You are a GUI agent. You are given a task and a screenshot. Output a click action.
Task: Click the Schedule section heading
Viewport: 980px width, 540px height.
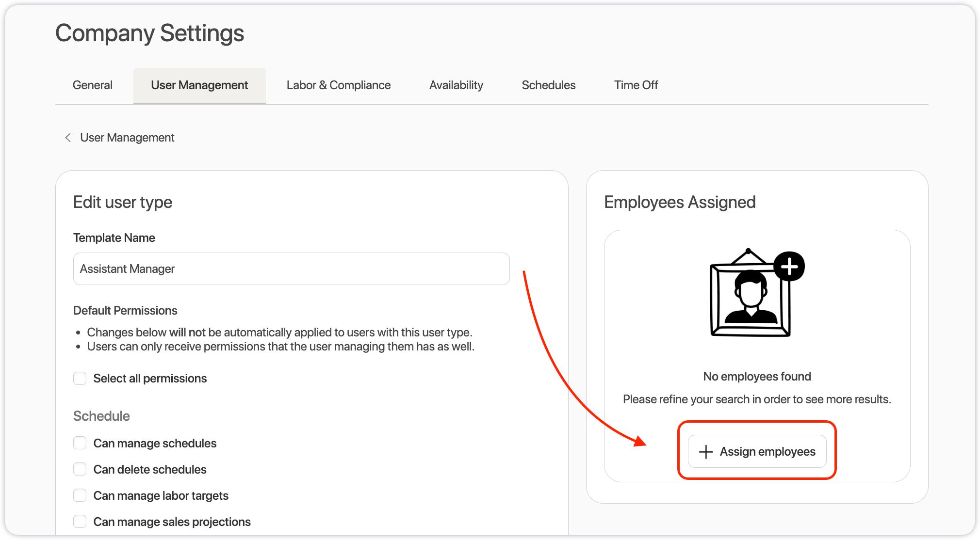click(101, 416)
